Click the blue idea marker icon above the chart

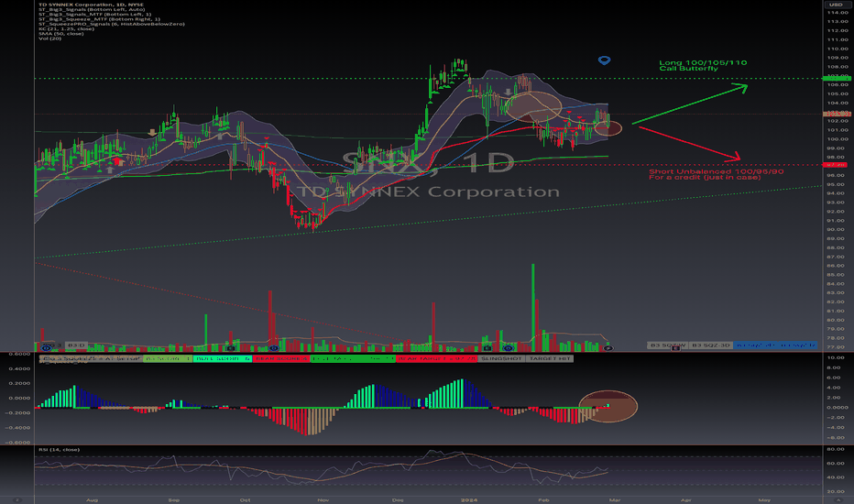tap(604, 60)
